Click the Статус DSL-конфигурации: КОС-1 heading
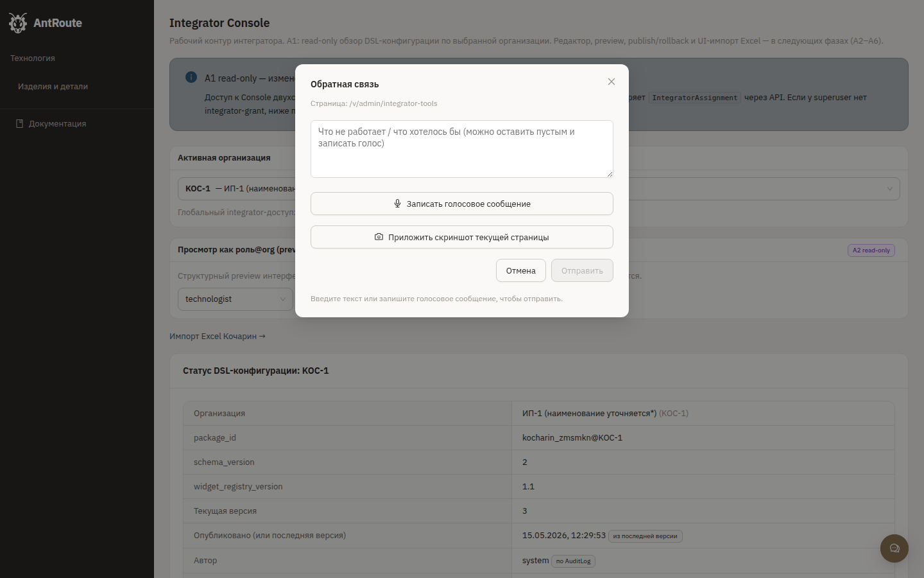The width and height of the screenshot is (924, 578). tap(256, 371)
